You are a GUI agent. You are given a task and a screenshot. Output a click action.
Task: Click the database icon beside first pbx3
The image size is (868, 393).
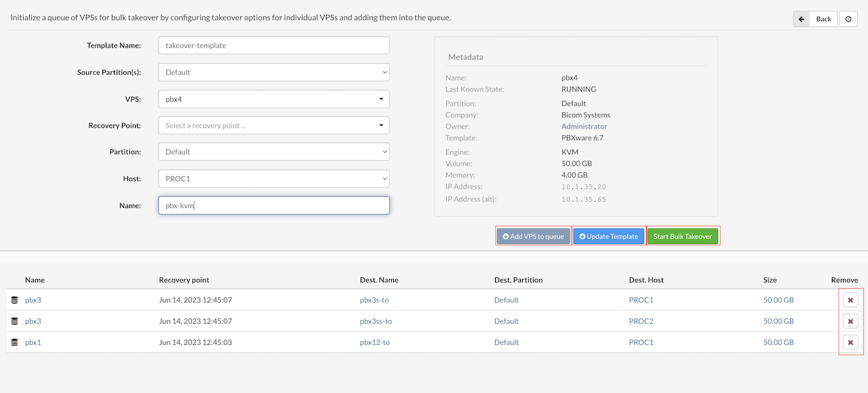pos(14,299)
